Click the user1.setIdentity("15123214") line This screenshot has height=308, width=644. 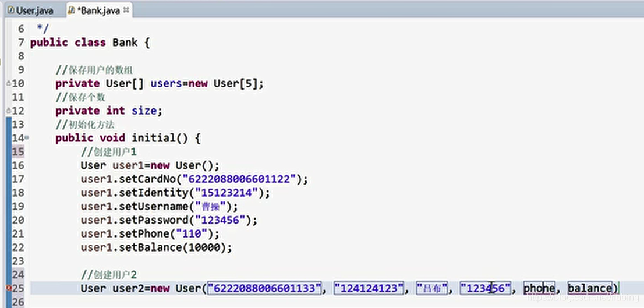[175, 193]
